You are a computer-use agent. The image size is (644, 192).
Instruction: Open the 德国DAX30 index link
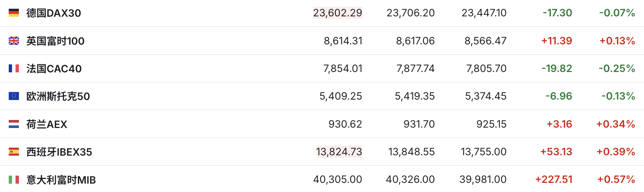click(54, 13)
